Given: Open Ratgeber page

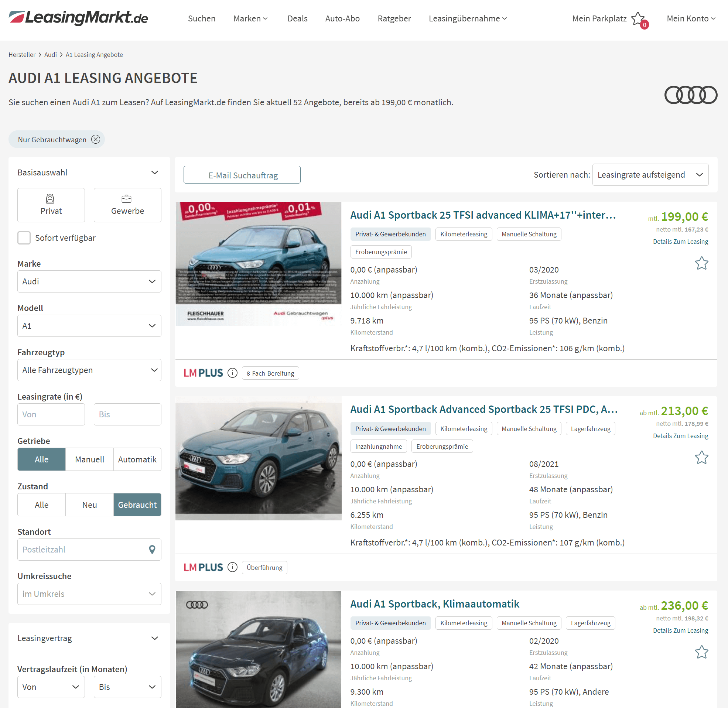Looking at the screenshot, I should (x=394, y=18).
